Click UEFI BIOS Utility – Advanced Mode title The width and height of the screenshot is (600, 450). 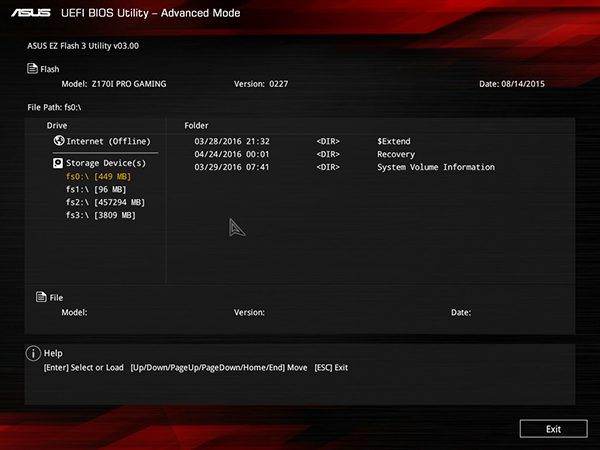click(x=151, y=13)
